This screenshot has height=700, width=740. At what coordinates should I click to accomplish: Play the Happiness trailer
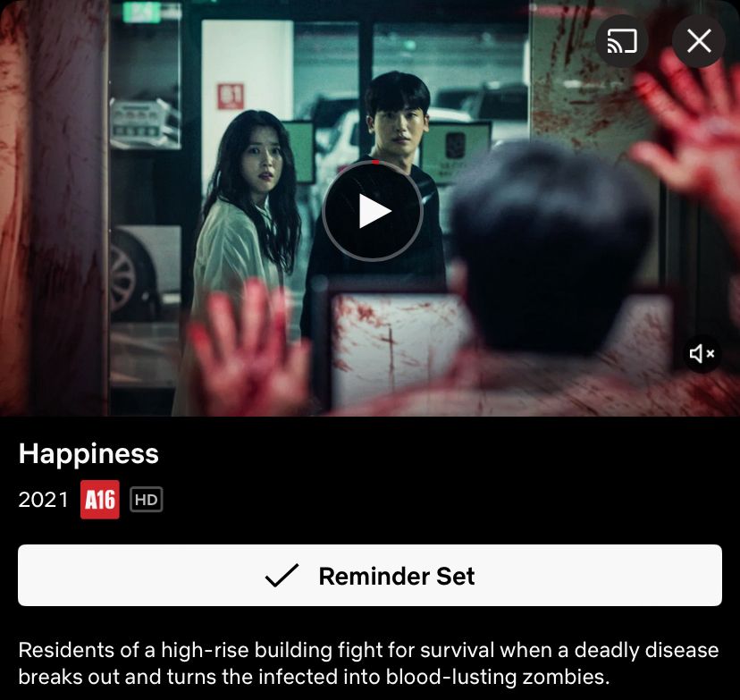pos(373,211)
